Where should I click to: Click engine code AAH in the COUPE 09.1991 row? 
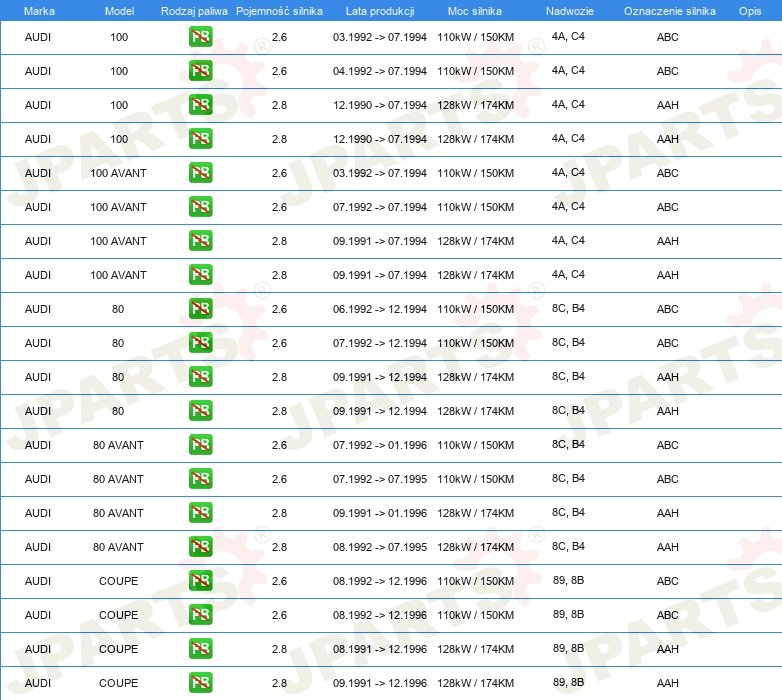(667, 683)
